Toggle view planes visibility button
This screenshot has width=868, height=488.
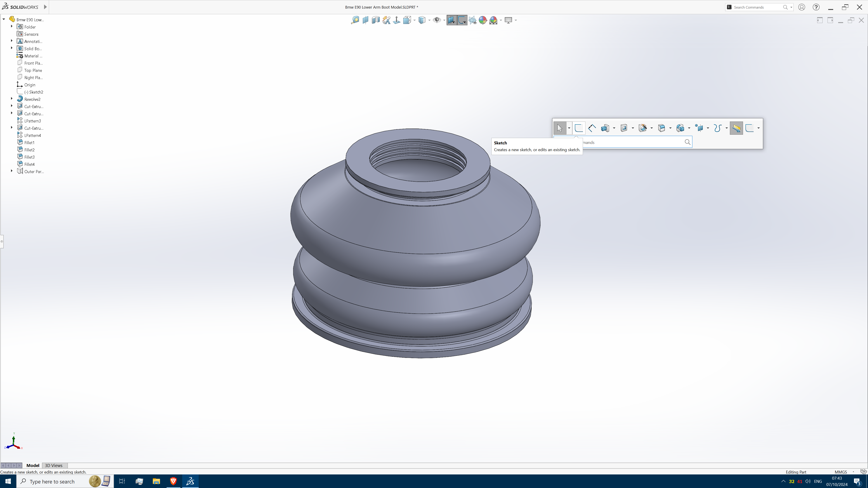click(452, 20)
